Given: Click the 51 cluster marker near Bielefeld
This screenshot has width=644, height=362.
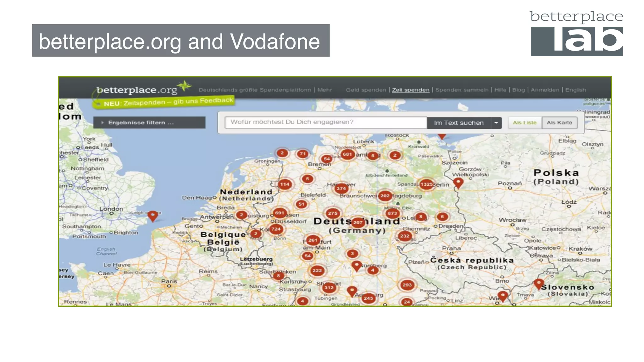Looking at the screenshot, I should [302, 204].
